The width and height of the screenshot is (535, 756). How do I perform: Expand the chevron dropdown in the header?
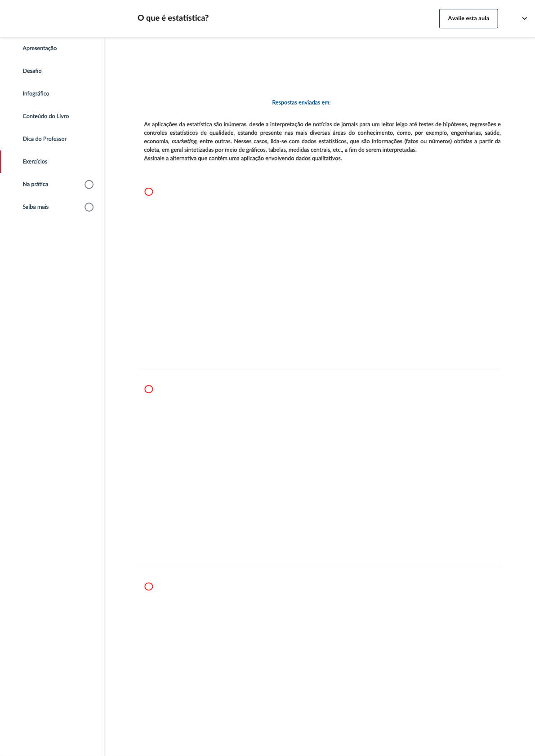(524, 18)
